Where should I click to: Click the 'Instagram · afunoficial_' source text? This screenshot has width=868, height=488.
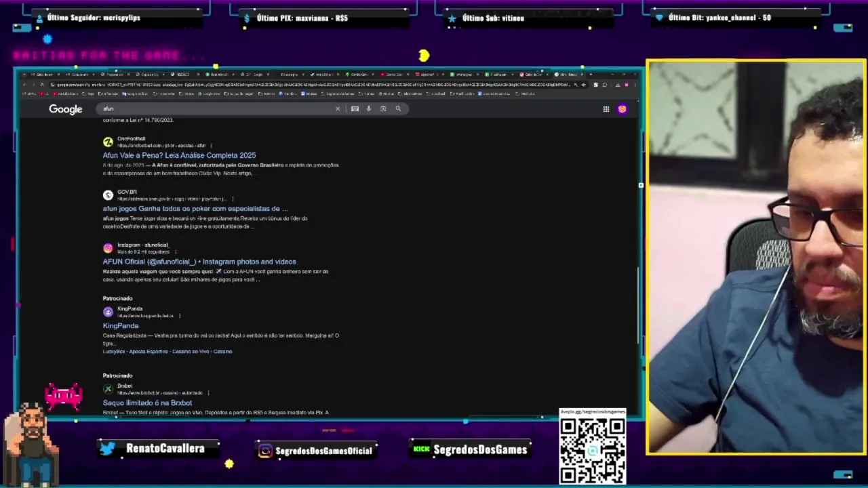[x=142, y=245]
